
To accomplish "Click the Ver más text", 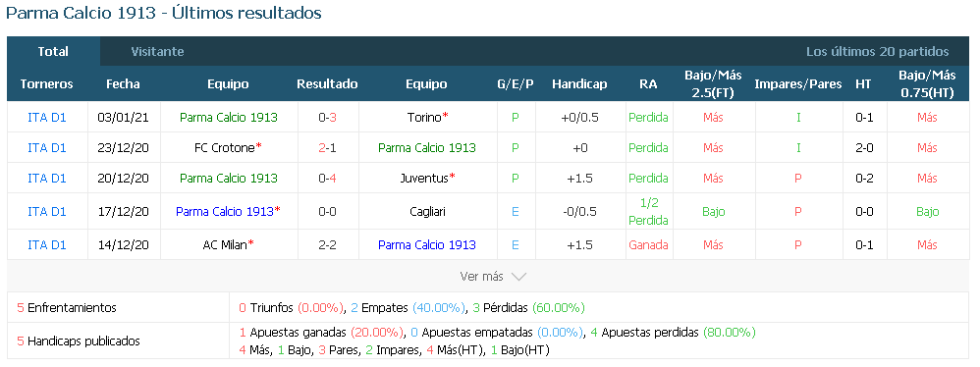I will pos(482,277).
